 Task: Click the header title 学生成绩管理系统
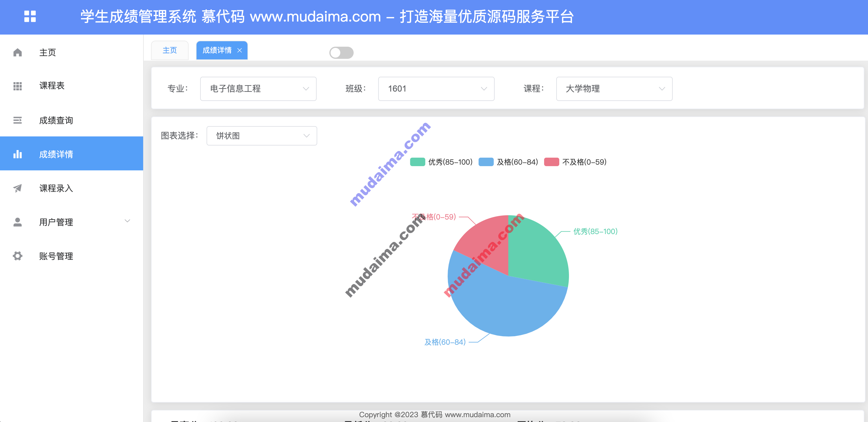(x=138, y=16)
